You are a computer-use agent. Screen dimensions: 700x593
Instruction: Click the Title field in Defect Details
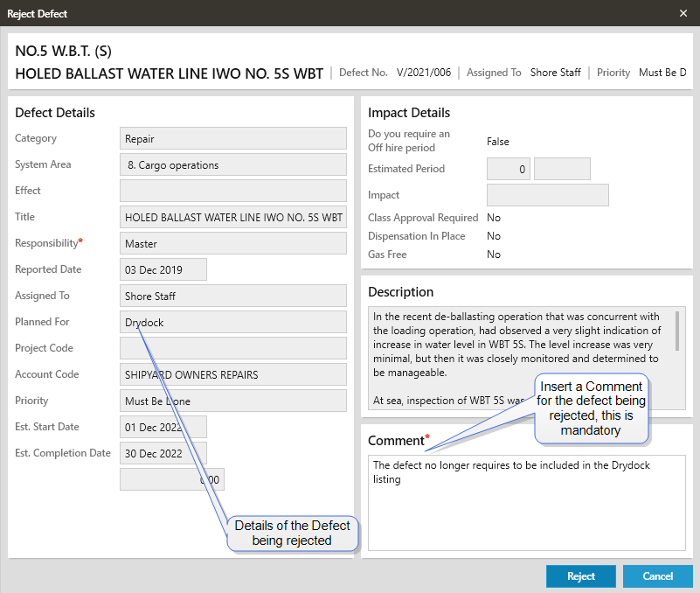[x=233, y=217]
